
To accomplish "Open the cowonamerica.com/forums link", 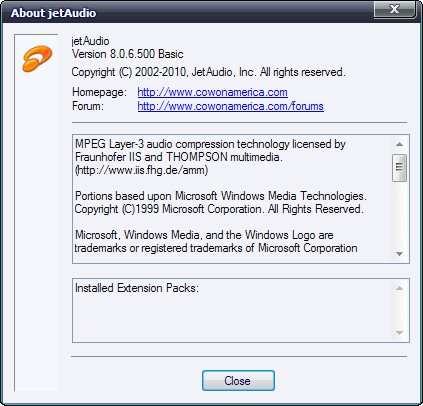I will coord(230,106).
